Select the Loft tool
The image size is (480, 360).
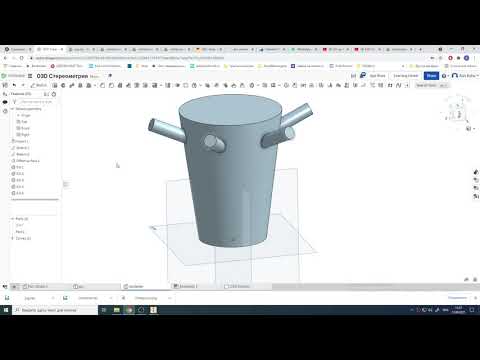80,85
